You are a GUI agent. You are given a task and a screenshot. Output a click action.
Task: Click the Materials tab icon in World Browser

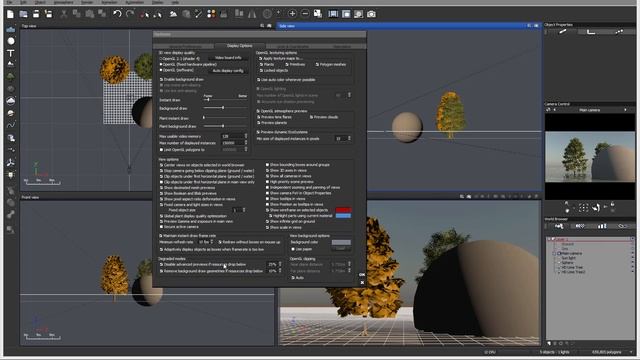tap(580, 226)
